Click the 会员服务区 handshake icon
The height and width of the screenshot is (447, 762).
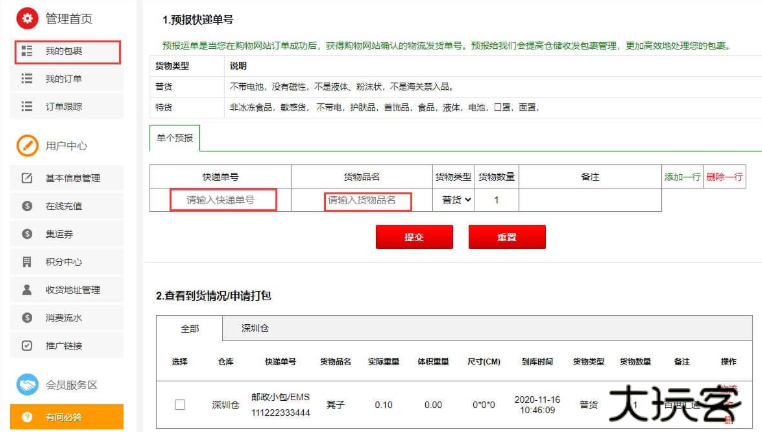point(27,384)
